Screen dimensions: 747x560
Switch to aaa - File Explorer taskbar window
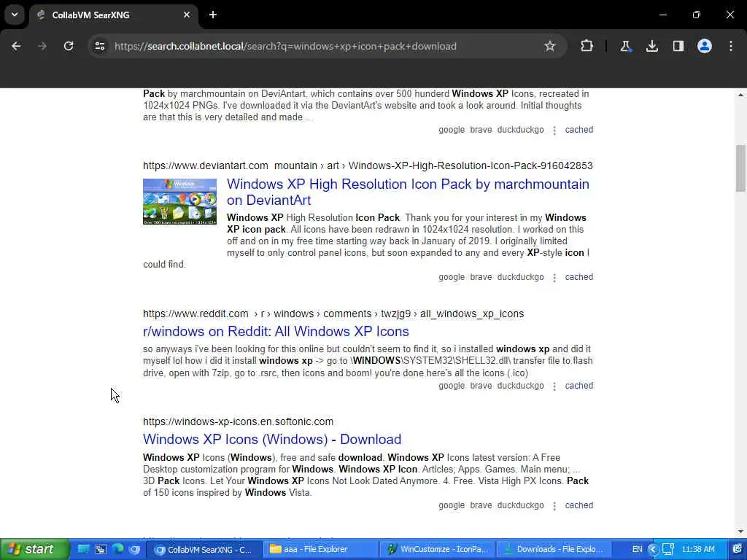322,550
